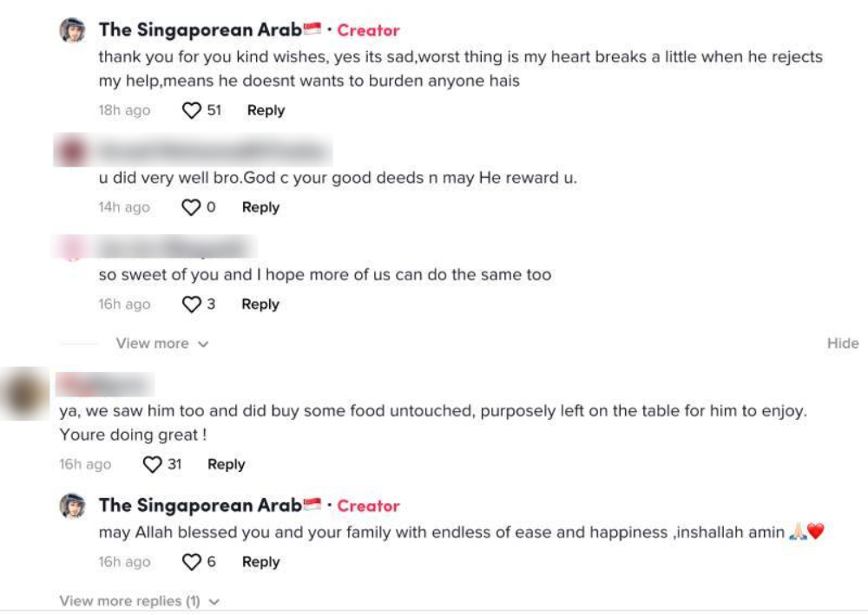Reply to the 'so sweet of you' comment

click(260, 305)
